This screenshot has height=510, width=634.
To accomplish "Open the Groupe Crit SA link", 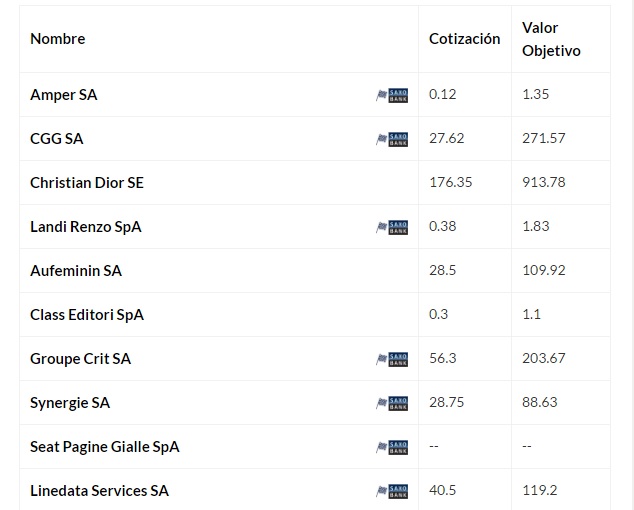I will pyautogui.click(x=80, y=359).
